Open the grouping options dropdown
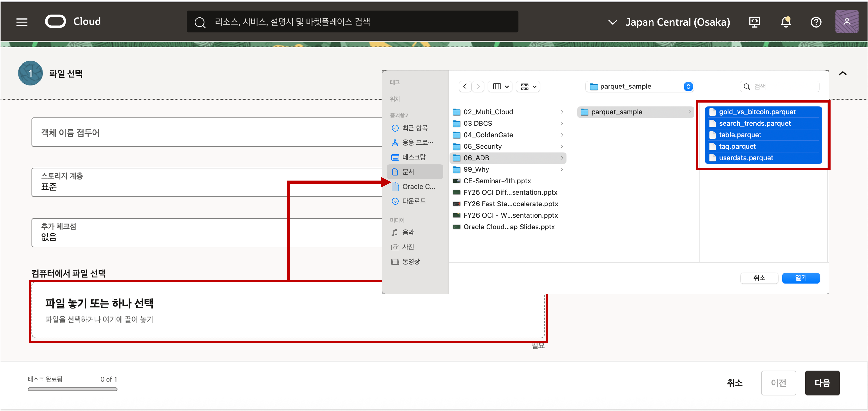This screenshot has height=411, width=868. (528, 87)
